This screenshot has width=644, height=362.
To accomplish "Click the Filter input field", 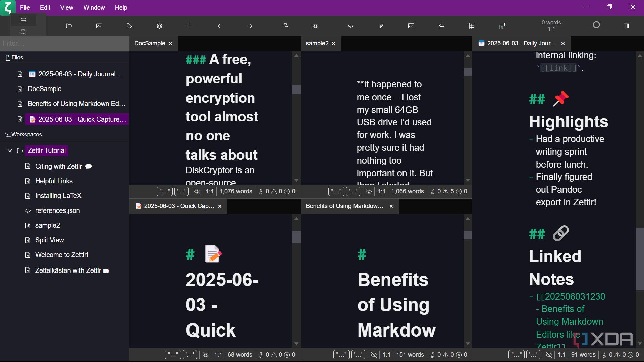I will coord(64,43).
